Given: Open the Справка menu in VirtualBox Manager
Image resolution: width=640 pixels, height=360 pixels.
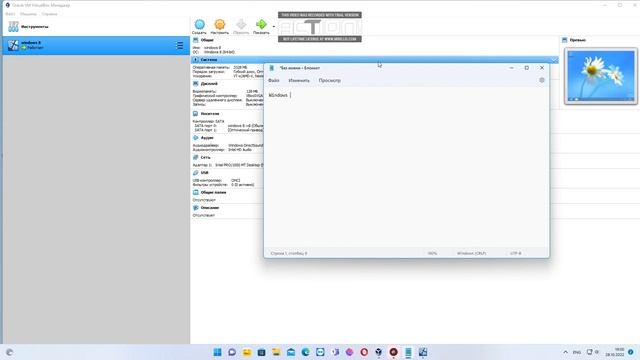Looking at the screenshot, I should click(49, 14).
